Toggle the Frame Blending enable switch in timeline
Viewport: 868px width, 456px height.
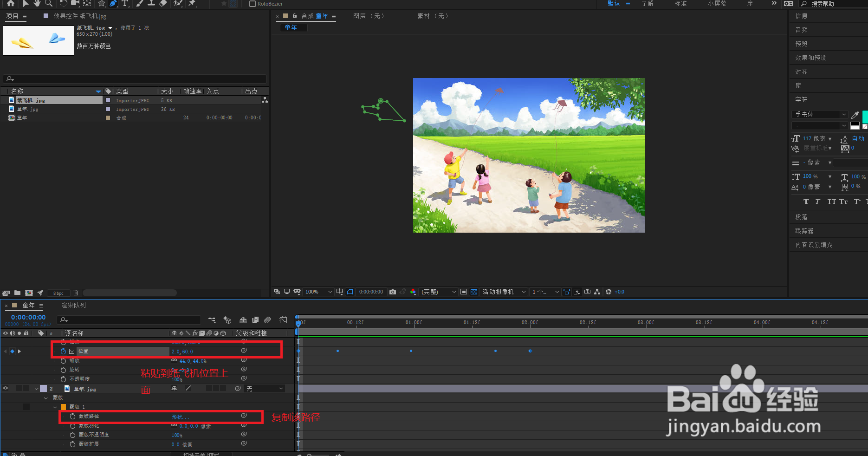(255, 320)
